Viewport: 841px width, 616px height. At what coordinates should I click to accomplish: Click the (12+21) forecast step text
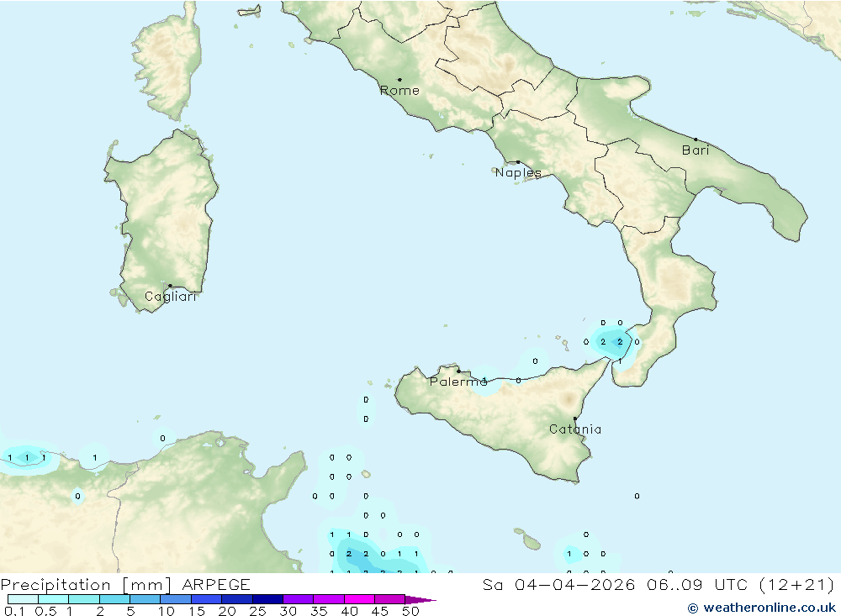click(797, 585)
